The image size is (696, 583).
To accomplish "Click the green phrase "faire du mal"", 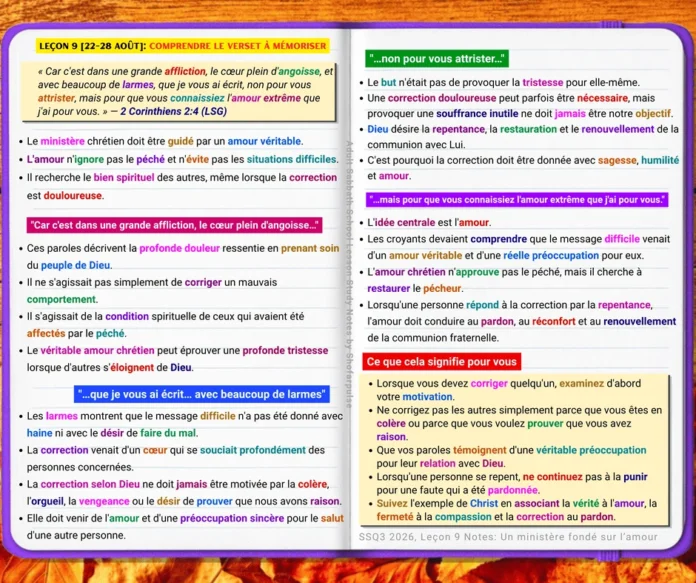I will (168, 433).
